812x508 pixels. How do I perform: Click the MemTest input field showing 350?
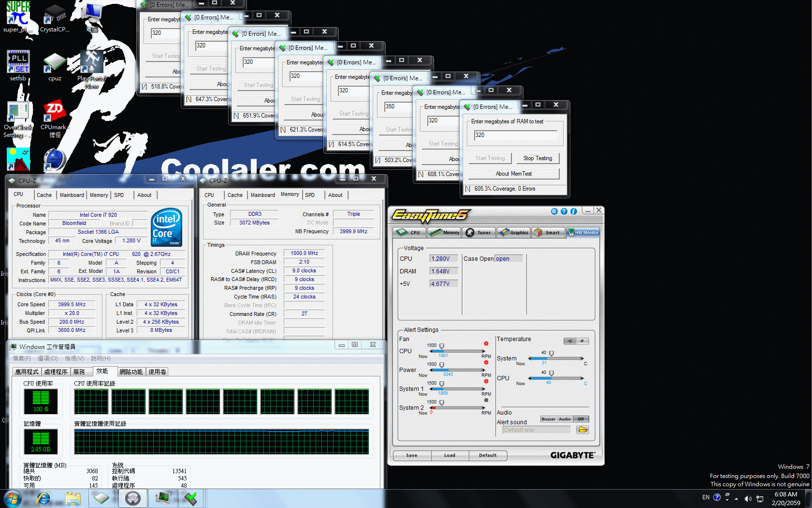(398, 107)
